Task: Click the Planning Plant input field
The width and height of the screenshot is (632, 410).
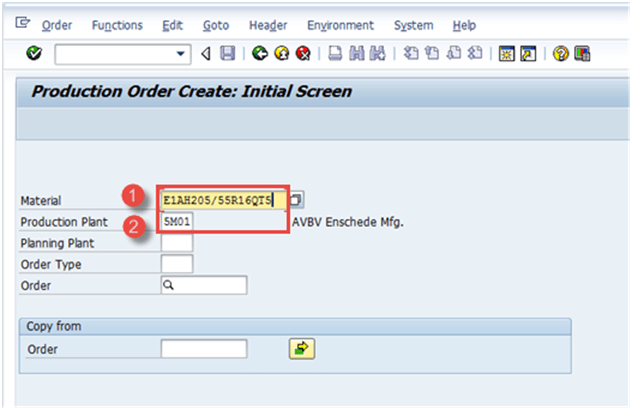Action: [177, 243]
